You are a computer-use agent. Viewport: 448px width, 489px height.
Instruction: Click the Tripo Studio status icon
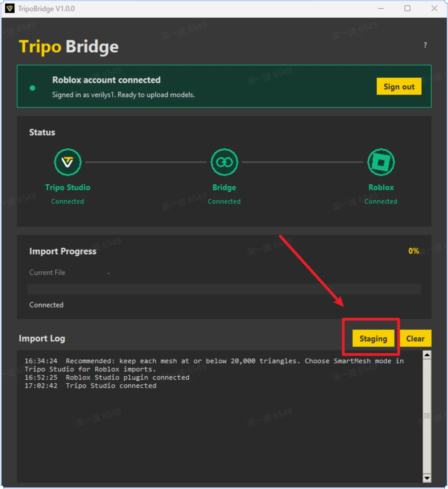tap(68, 162)
